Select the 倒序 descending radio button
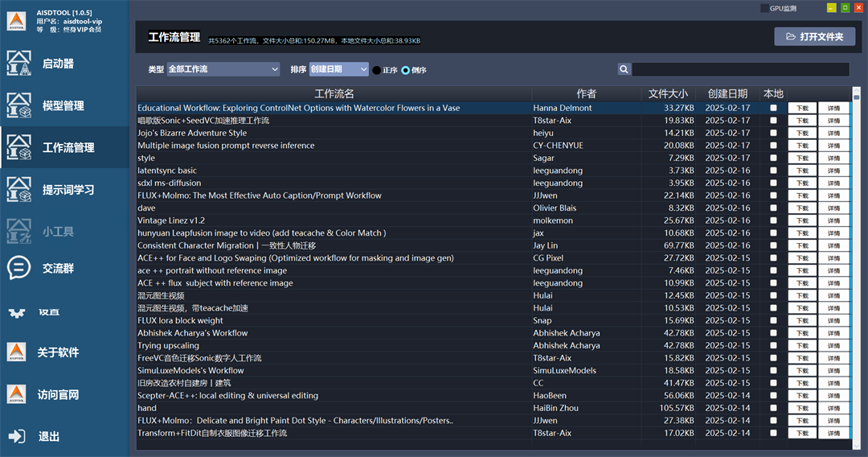Screen dimensions: 868x457 [406, 70]
